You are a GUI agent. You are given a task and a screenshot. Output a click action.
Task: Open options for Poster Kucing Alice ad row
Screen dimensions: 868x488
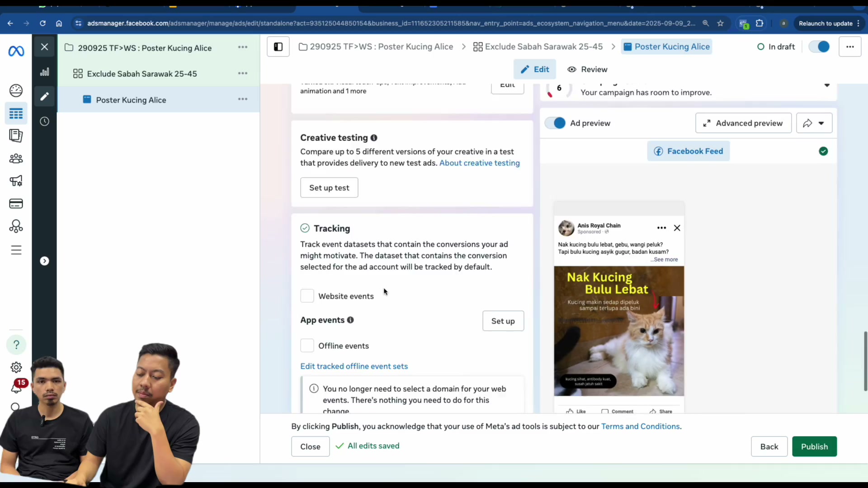click(243, 99)
